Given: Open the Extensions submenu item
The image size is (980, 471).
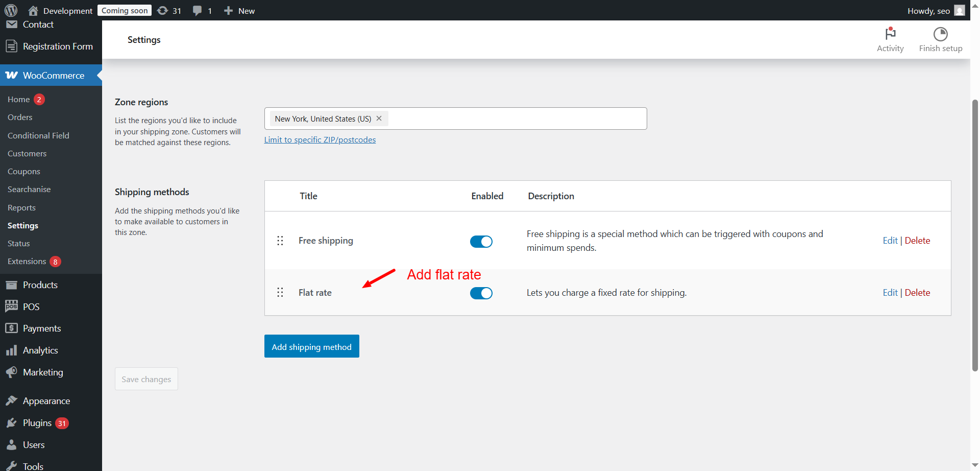Looking at the screenshot, I should (x=27, y=261).
